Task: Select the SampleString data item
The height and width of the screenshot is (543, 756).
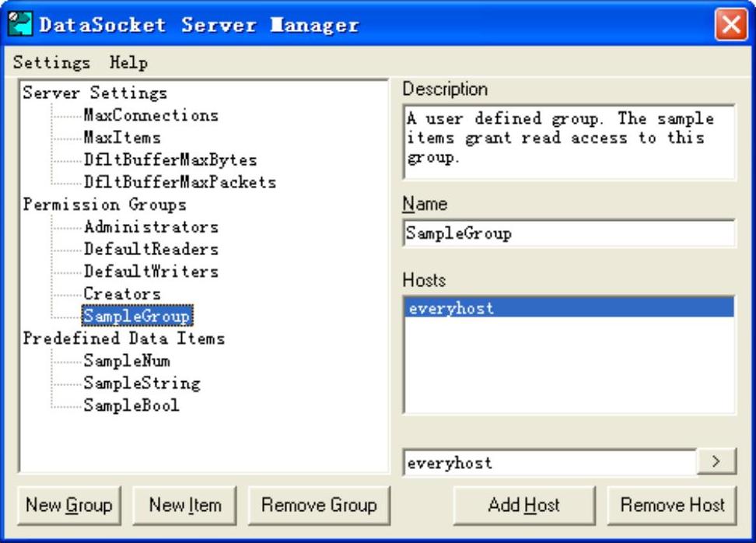Action: (142, 383)
